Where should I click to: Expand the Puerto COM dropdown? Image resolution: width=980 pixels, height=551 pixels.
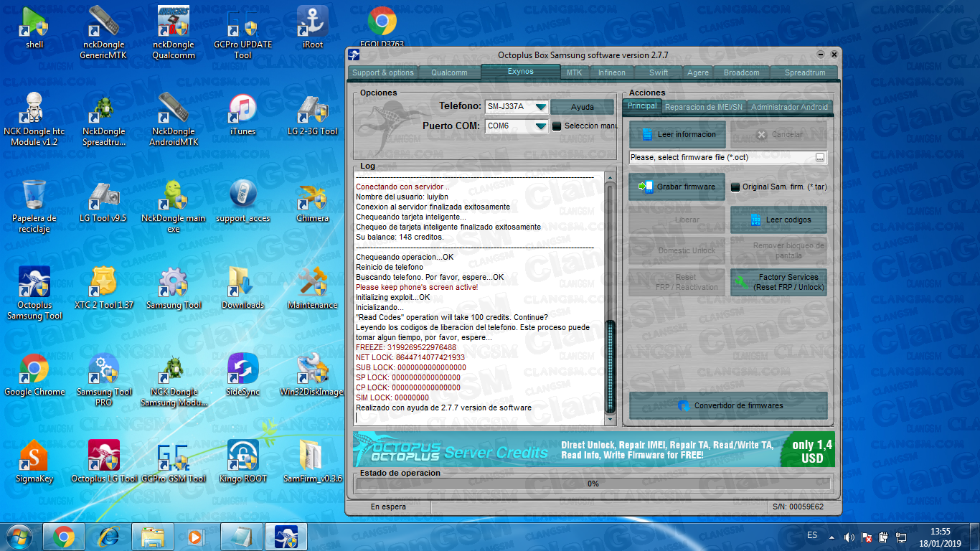point(541,126)
